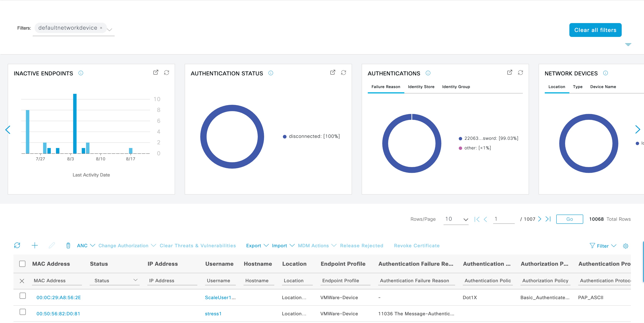View info tooltip for Authentications card
The width and height of the screenshot is (644, 323).
[428, 73]
